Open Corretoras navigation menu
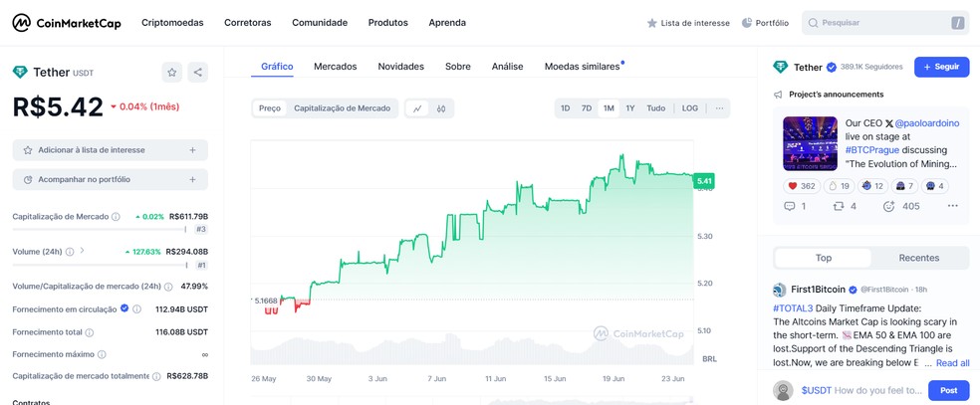 coord(248,23)
